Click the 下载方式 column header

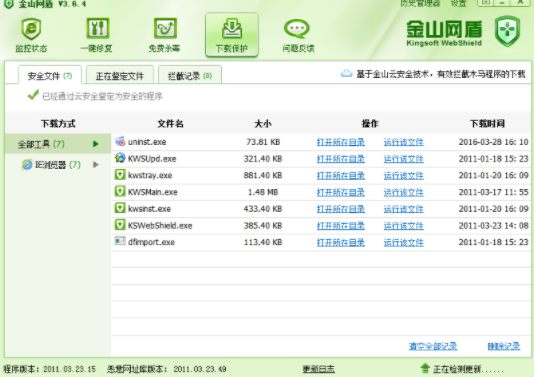pyautogui.click(x=58, y=123)
